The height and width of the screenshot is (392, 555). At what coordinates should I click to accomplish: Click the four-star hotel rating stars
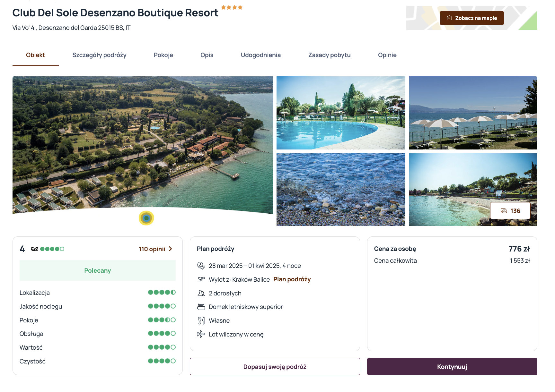(x=232, y=7)
